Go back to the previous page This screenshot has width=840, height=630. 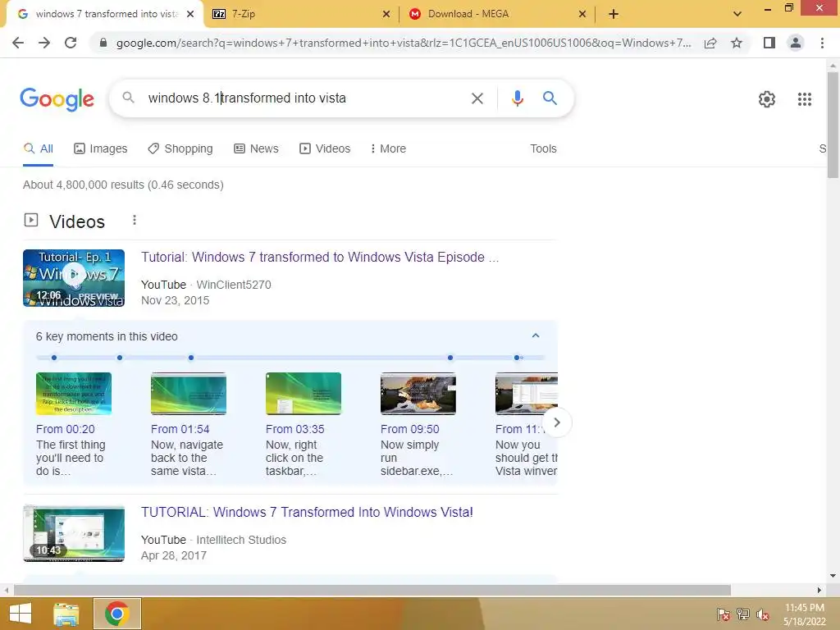[x=18, y=43]
